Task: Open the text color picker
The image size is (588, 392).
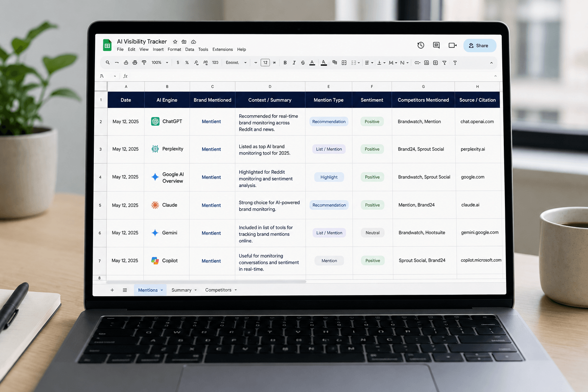Action: tap(312, 62)
